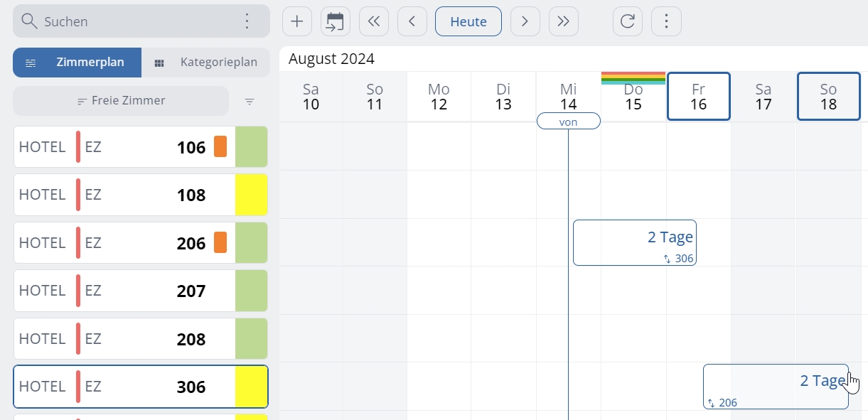Select the Friday 16 date header
Screen dimensions: 868x420
coord(699,97)
